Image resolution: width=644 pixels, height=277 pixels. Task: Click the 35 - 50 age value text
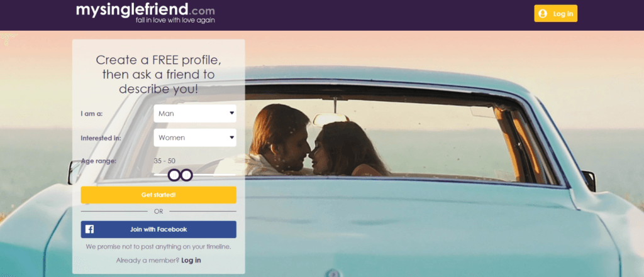tap(164, 161)
